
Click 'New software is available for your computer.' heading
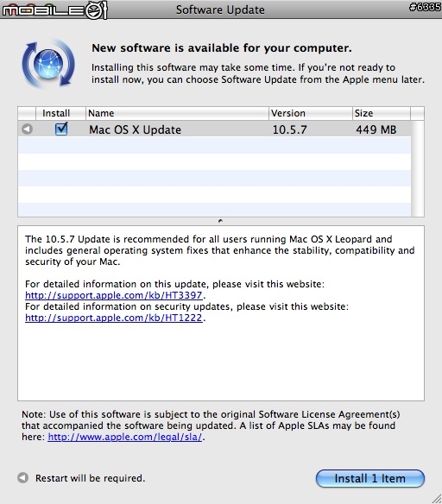click(x=222, y=47)
